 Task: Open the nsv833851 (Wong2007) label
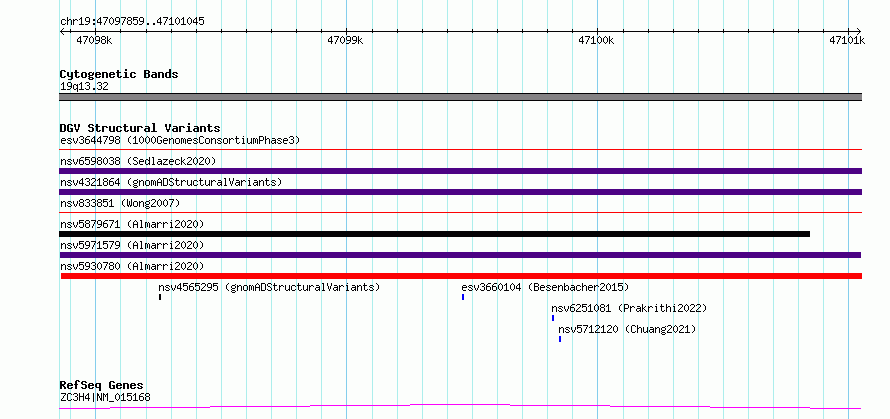coord(120,203)
